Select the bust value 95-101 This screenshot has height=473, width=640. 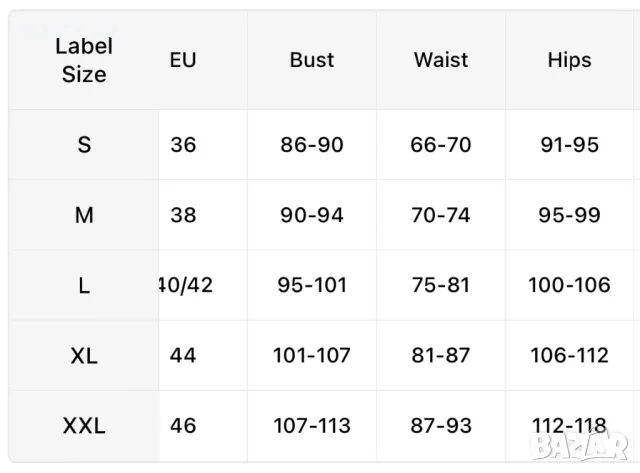point(311,285)
